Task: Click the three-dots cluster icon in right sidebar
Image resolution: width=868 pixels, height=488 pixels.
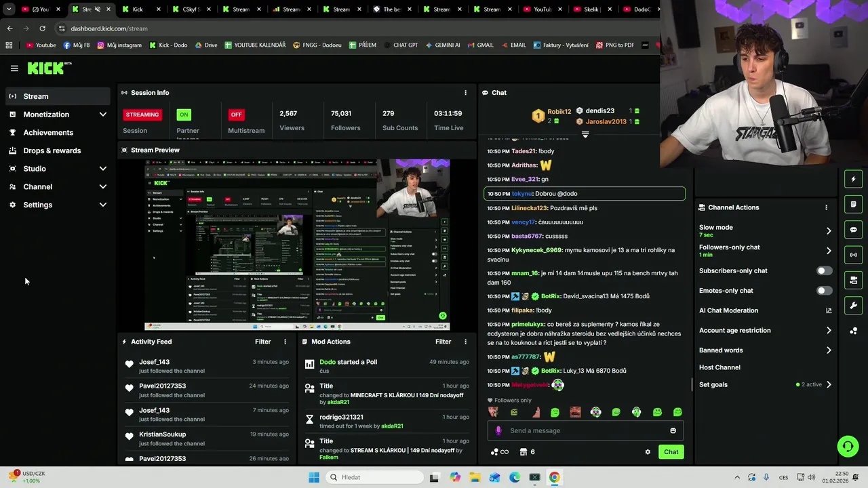Action: [854, 331]
